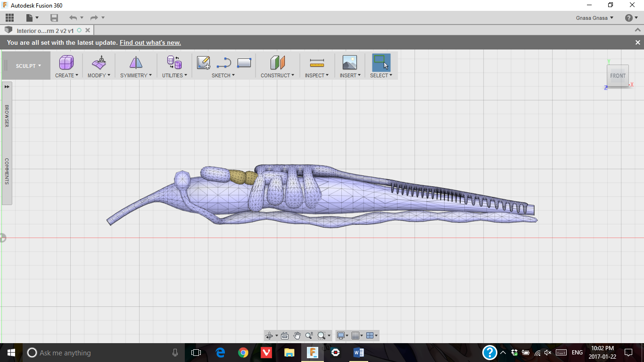Open the SCULPT workspace switcher

(28, 66)
